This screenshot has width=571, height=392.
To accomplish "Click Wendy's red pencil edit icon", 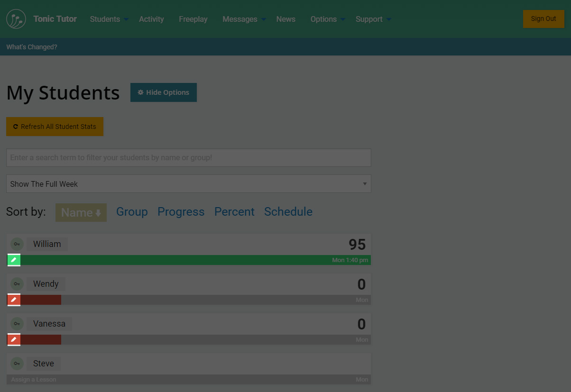I will (14, 300).
